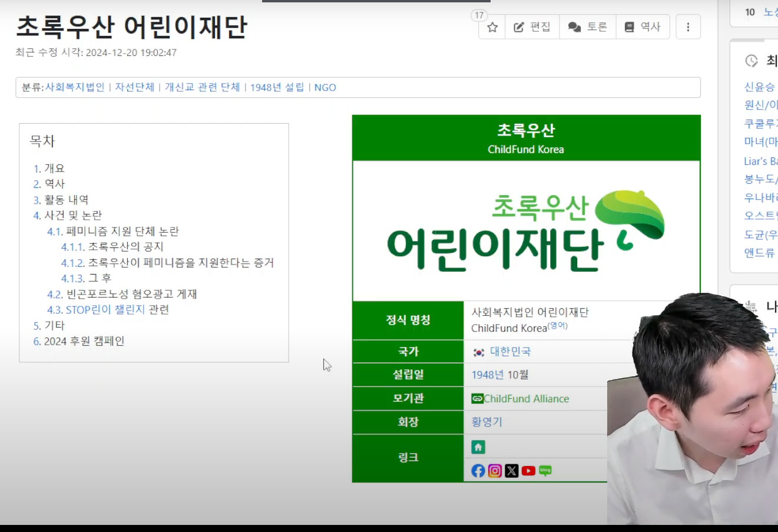
Task: Jump to 4.1.3. 그 후
Action: click(86, 278)
